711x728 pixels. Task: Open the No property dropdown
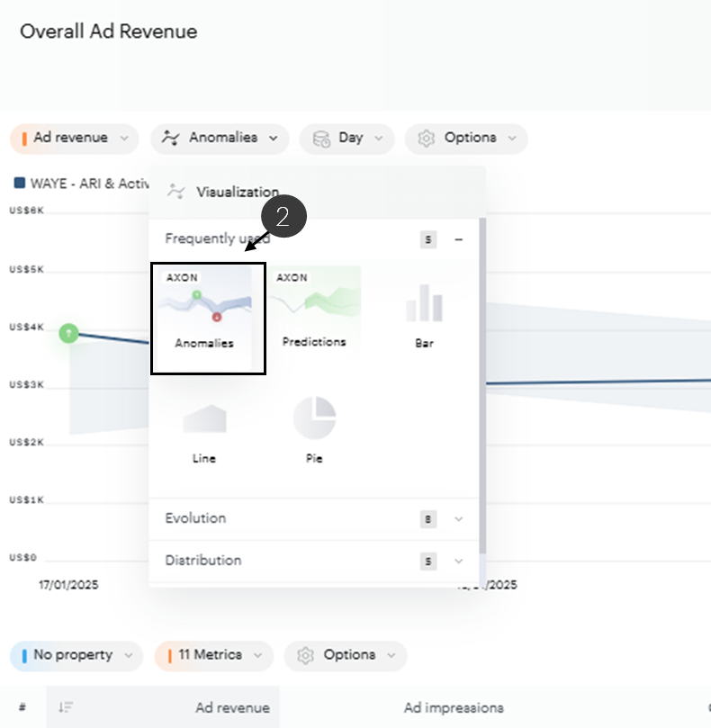(76, 655)
